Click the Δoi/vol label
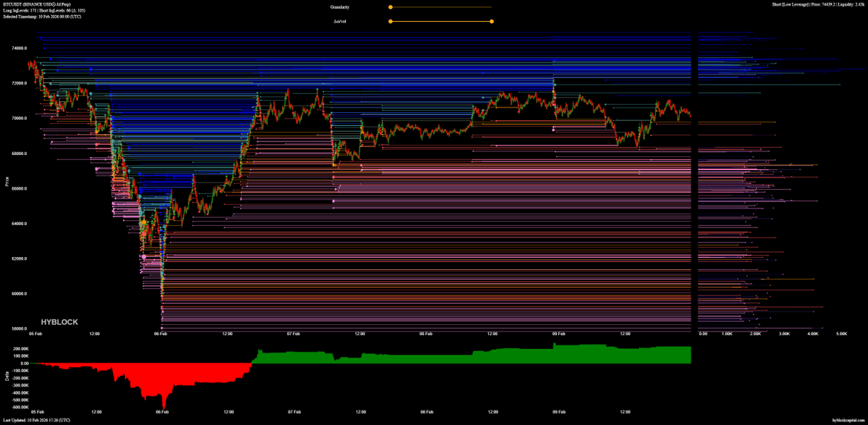The width and height of the screenshot is (868, 425). pyautogui.click(x=340, y=21)
